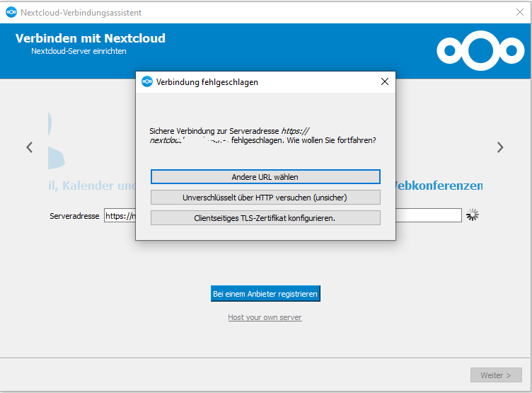Close the 'Verbindung fehlgeschlagen' dialog
532x393 pixels.
point(384,81)
